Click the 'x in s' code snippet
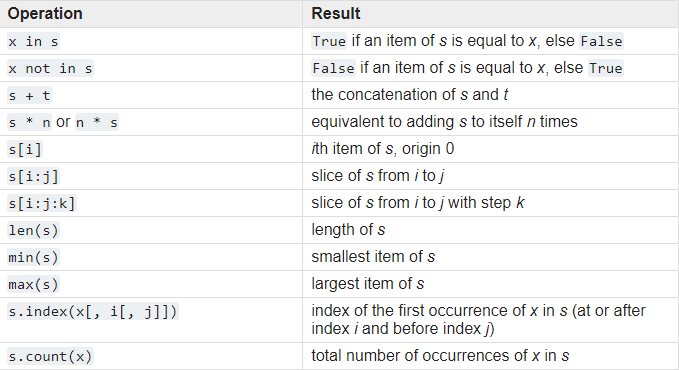 tap(33, 42)
